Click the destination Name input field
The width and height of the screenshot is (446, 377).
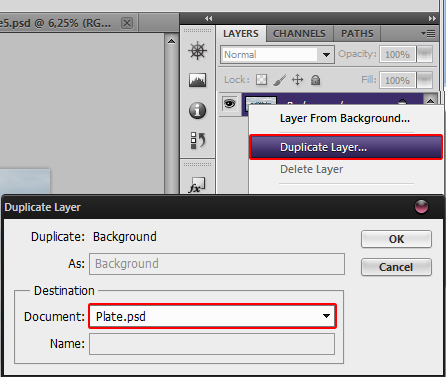pyautogui.click(x=212, y=344)
